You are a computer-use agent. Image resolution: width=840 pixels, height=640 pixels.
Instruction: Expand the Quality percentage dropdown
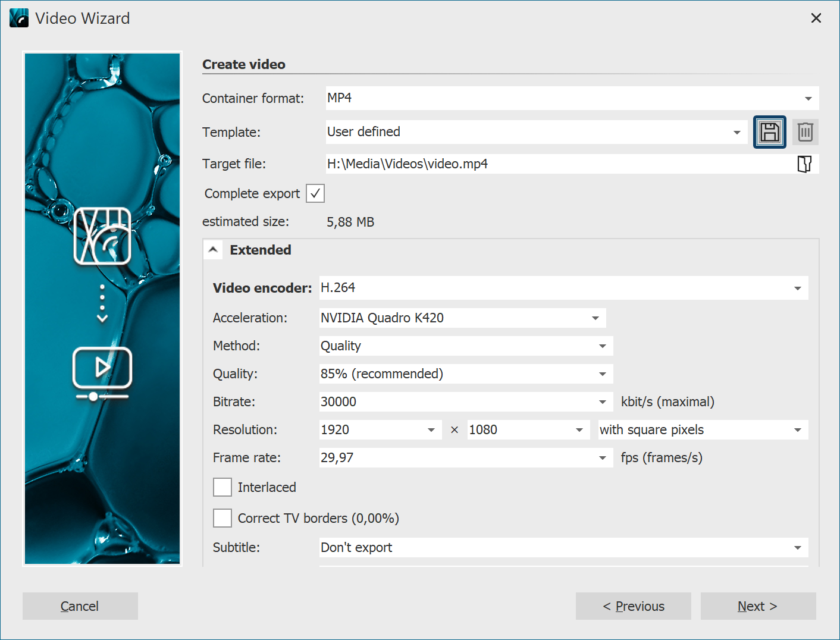click(x=602, y=374)
